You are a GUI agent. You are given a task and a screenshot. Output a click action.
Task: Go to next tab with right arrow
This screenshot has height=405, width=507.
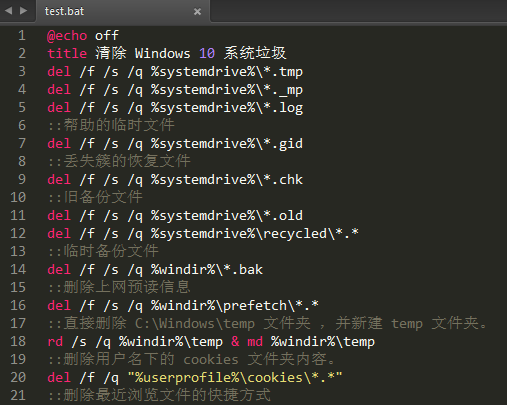(x=23, y=11)
